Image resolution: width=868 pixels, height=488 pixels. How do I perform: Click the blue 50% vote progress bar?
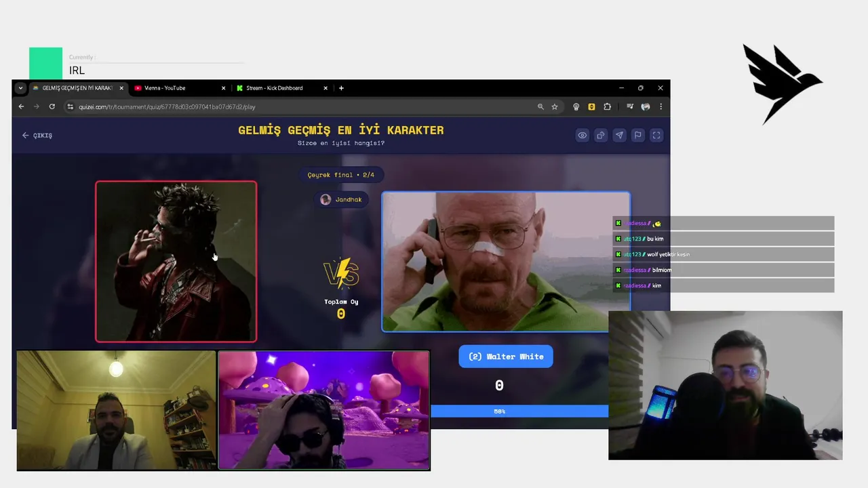coord(519,411)
